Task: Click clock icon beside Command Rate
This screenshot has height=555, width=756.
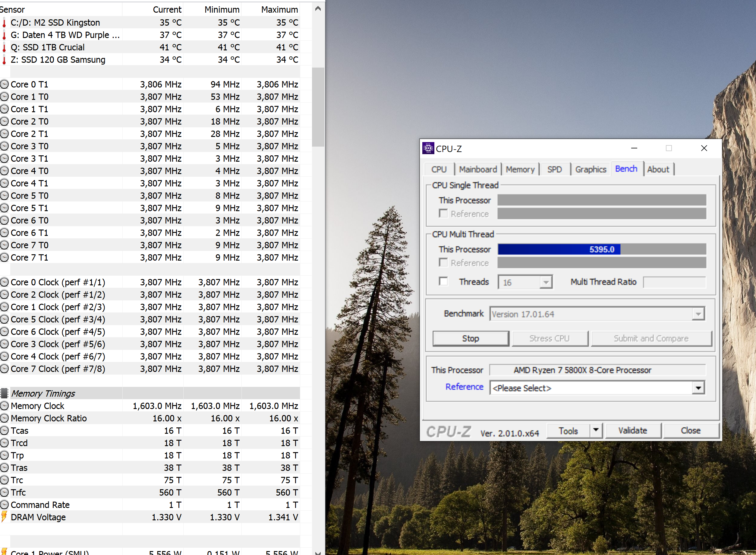Action: point(4,505)
